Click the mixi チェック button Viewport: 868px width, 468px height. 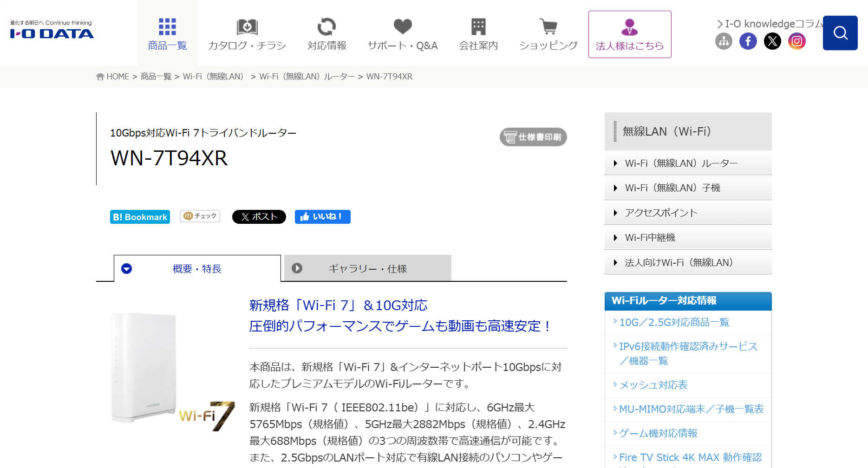tap(200, 216)
